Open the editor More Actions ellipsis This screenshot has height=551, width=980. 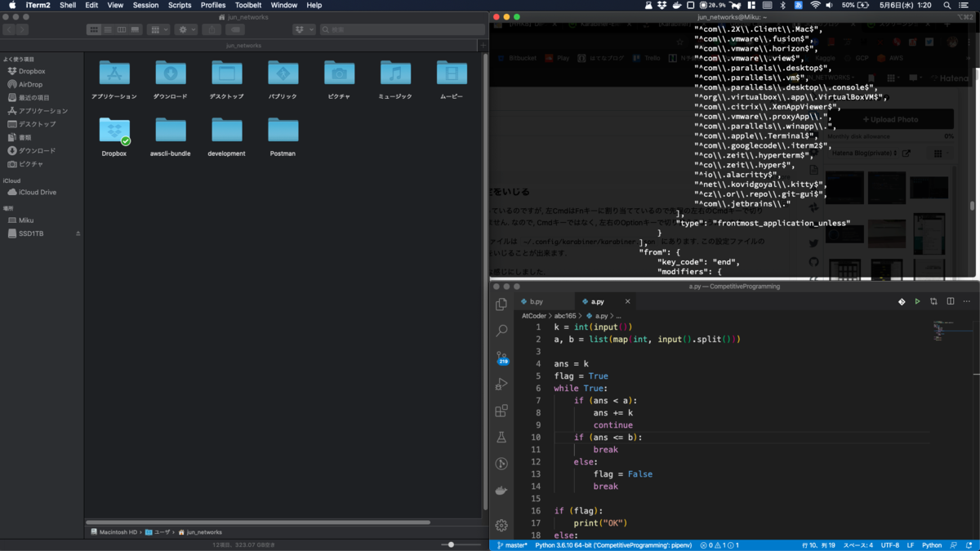click(x=966, y=301)
